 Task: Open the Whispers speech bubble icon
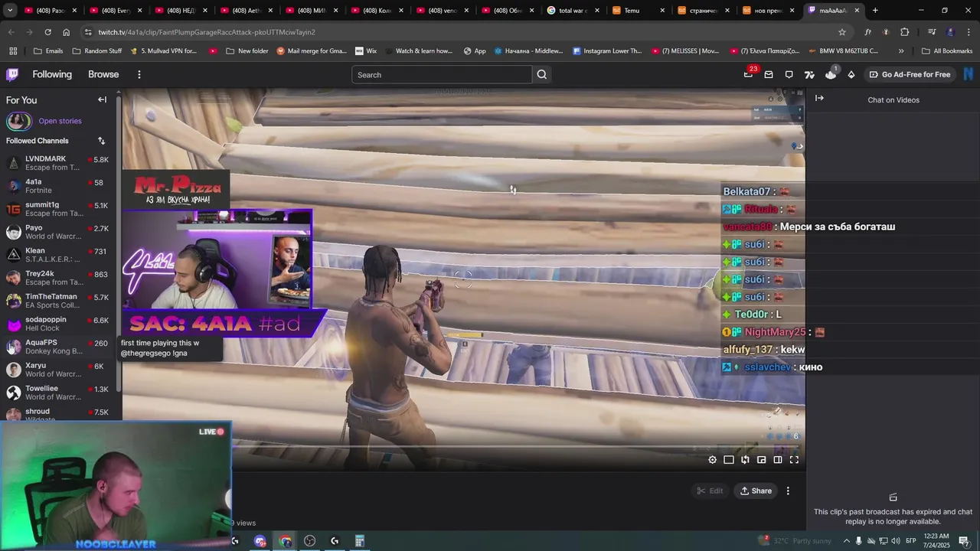click(789, 74)
